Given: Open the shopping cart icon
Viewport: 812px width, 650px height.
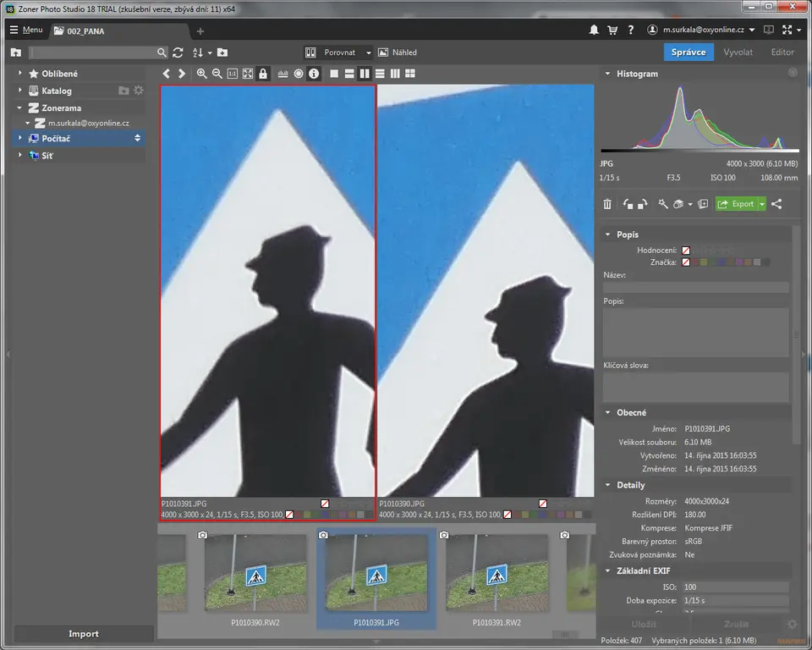Looking at the screenshot, I should 612,30.
